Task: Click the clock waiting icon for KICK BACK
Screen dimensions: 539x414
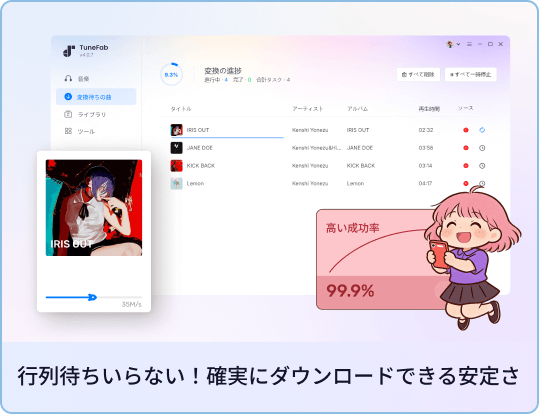Action: pyautogui.click(x=482, y=166)
